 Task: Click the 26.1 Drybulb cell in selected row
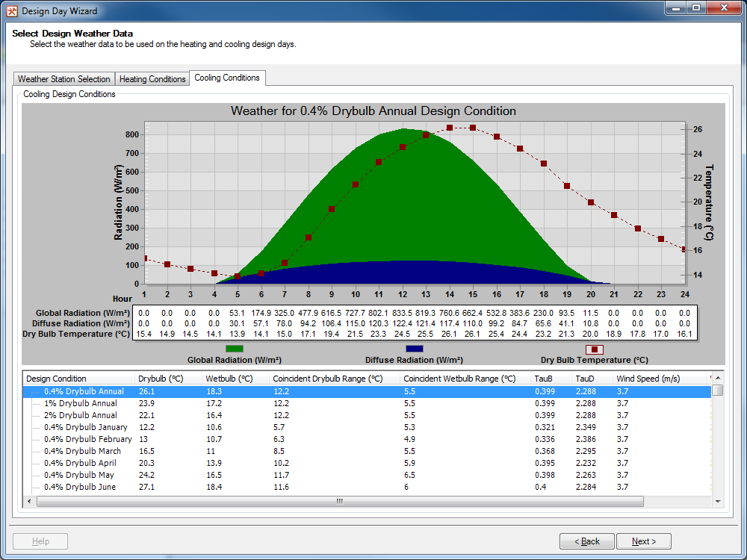146,391
